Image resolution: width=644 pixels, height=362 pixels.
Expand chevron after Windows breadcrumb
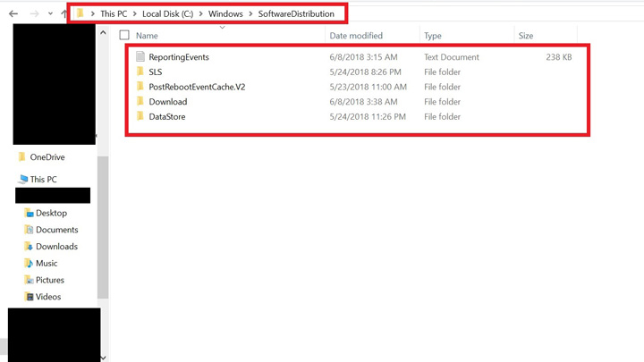pyautogui.click(x=250, y=14)
